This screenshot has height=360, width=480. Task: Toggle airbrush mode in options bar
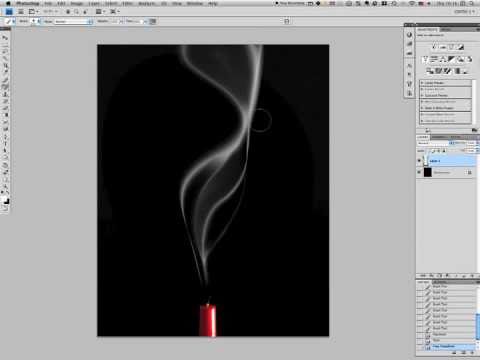153,21
